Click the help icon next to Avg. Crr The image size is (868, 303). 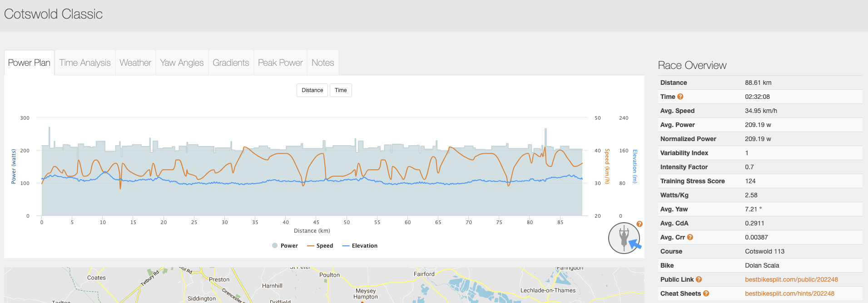pos(690,237)
